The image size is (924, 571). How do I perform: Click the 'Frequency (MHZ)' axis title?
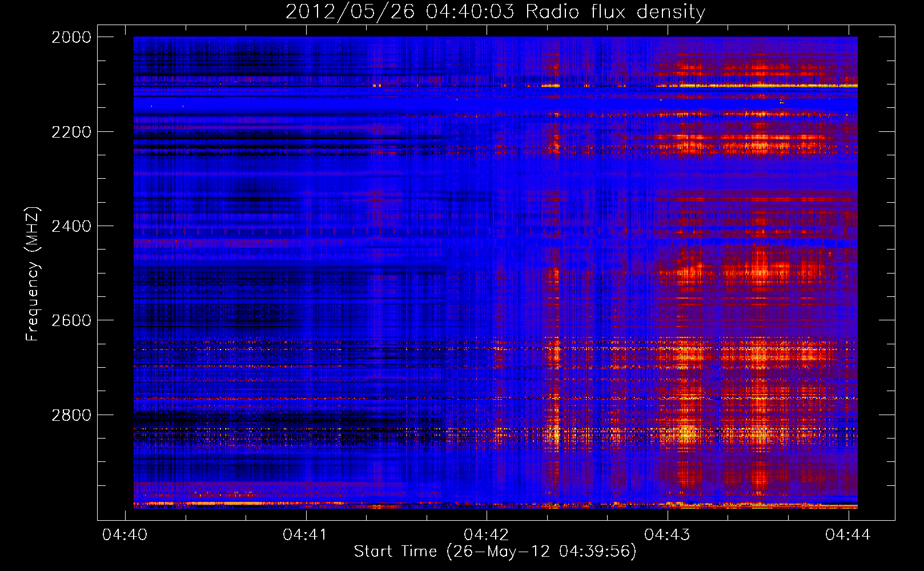tap(33, 274)
